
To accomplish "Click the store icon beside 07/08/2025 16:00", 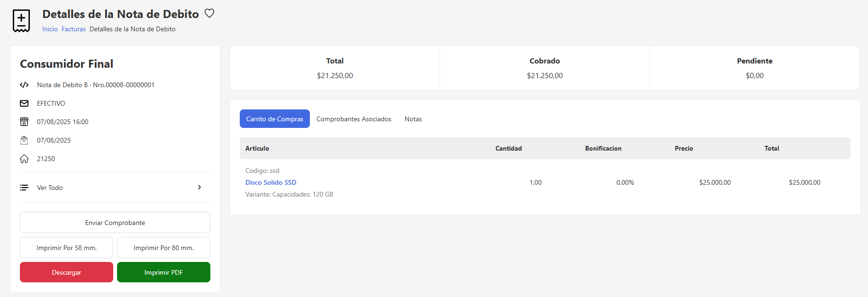I will point(24,122).
